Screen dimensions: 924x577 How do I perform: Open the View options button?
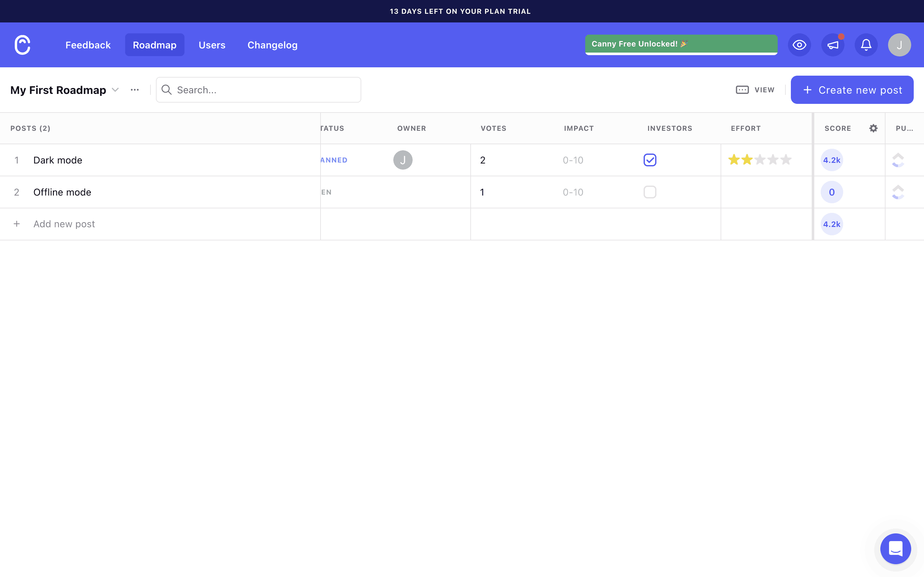tap(755, 90)
